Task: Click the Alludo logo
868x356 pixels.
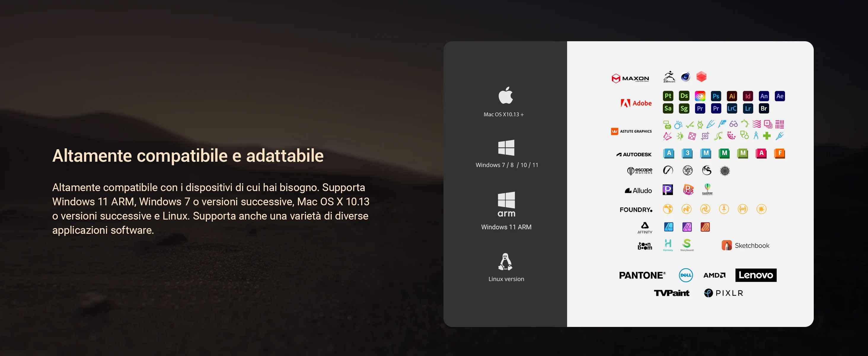Action: 638,190
